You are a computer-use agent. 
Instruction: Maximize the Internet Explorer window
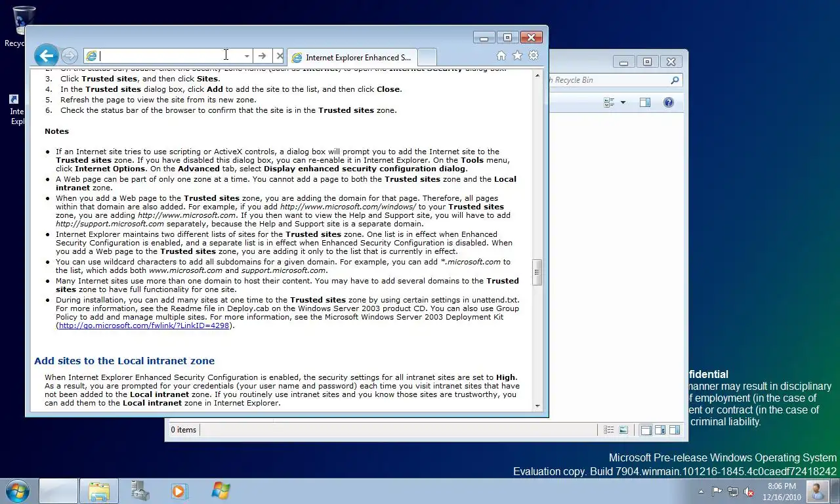tap(507, 38)
